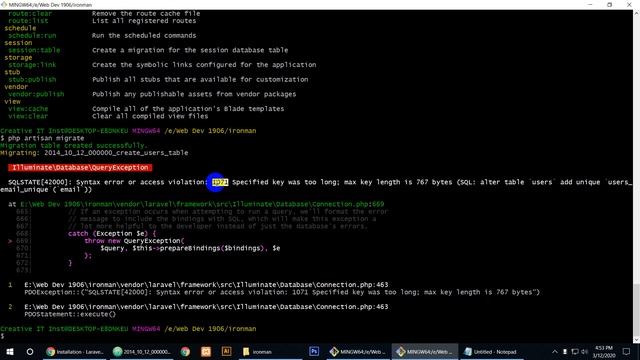Click the 'session:table' command name

[x=34, y=50]
